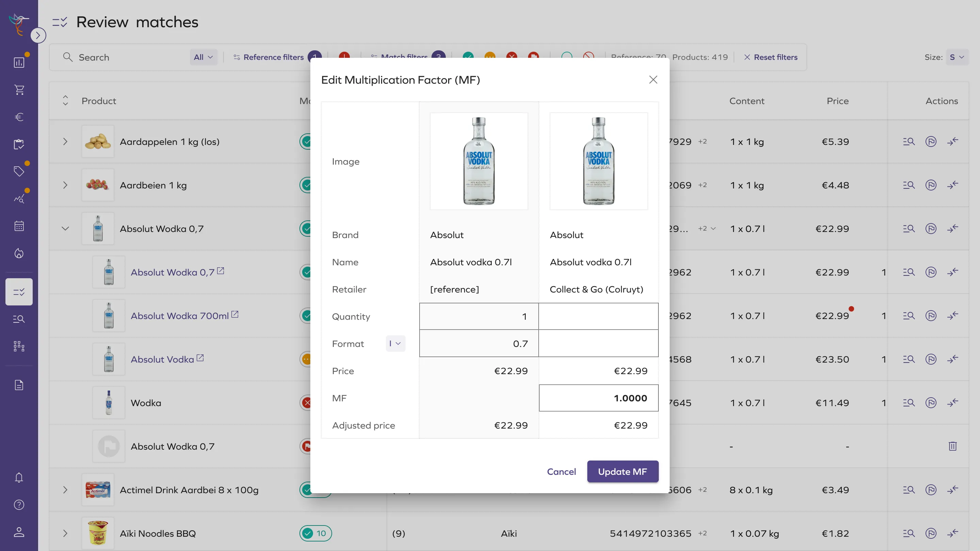Viewport: 980px width, 551px height.
Task: Click the Price column header
Action: [x=837, y=101]
